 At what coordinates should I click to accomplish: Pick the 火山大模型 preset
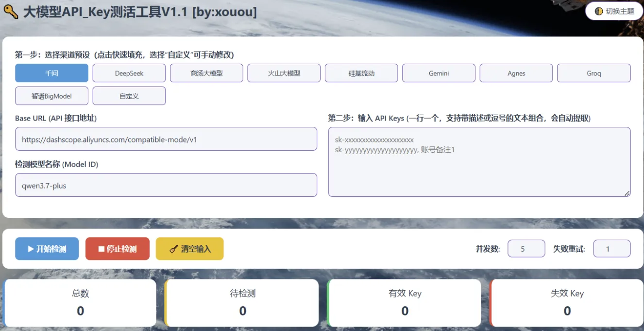pos(284,73)
